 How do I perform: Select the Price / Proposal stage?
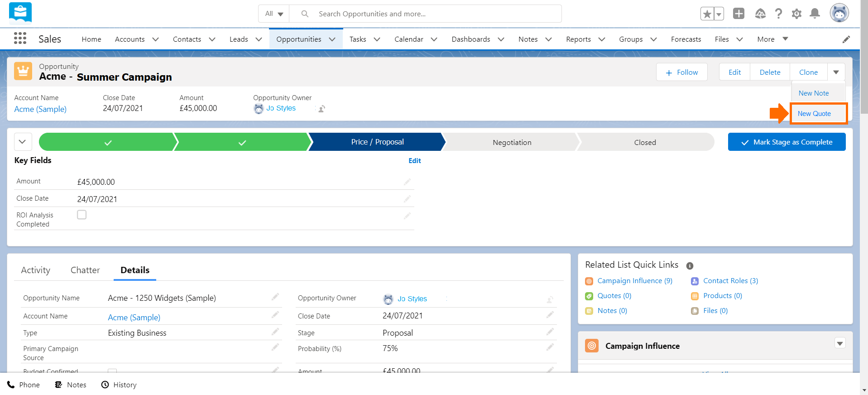point(377,142)
